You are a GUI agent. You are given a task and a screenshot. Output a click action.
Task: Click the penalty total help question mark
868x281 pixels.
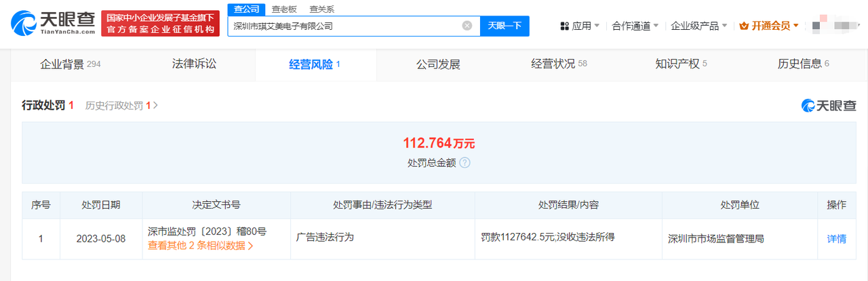pyautogui.click(x=465, y=163)
